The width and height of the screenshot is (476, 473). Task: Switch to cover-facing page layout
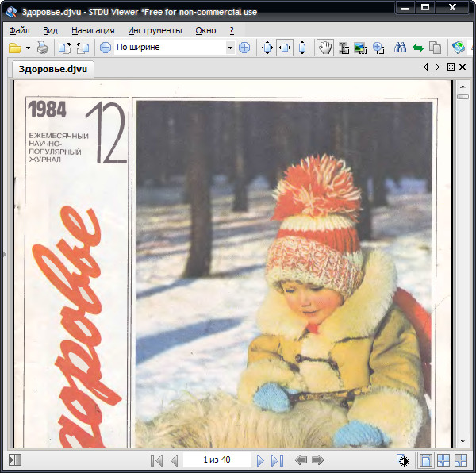[x=460, y=460]
